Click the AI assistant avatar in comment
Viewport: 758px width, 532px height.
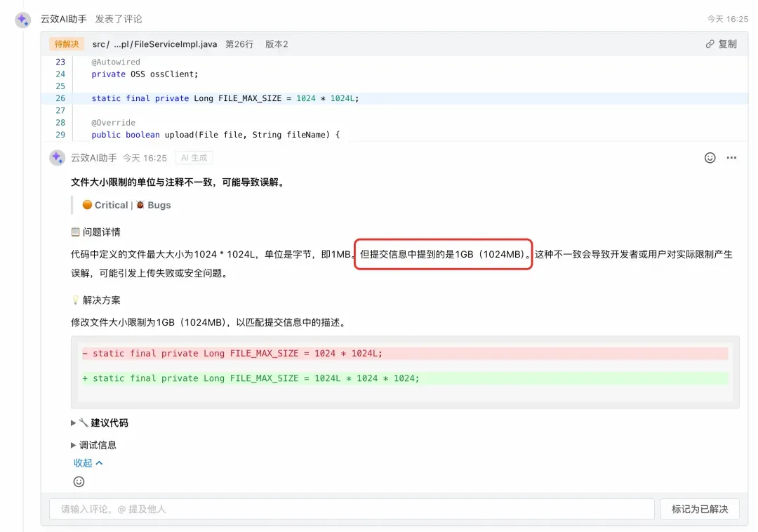57,157
